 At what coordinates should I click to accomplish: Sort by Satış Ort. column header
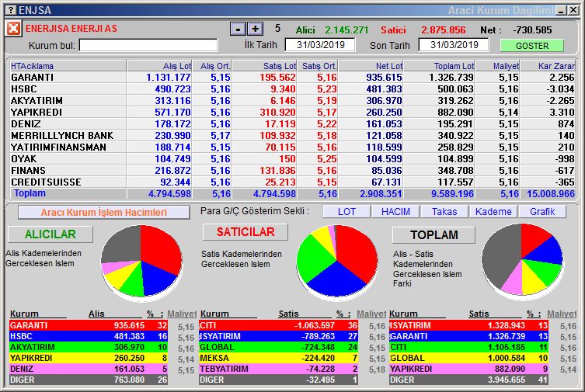318,66
